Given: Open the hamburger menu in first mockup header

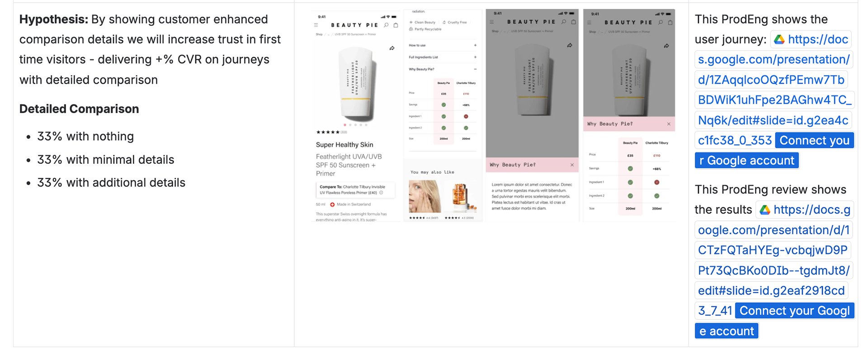Looking at the screenshot, I should pyautogui.click(x=316, y=25).
